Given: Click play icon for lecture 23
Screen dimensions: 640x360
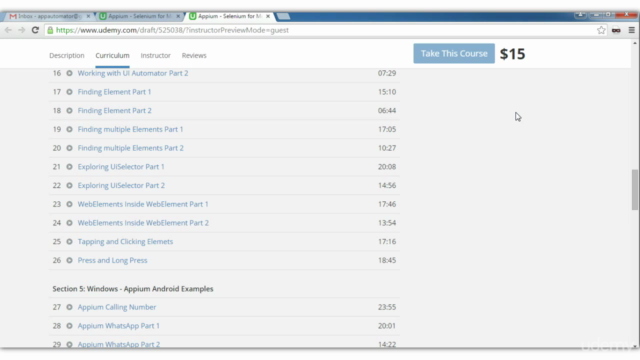Looking at the screenshot, I should coord(69,204).
